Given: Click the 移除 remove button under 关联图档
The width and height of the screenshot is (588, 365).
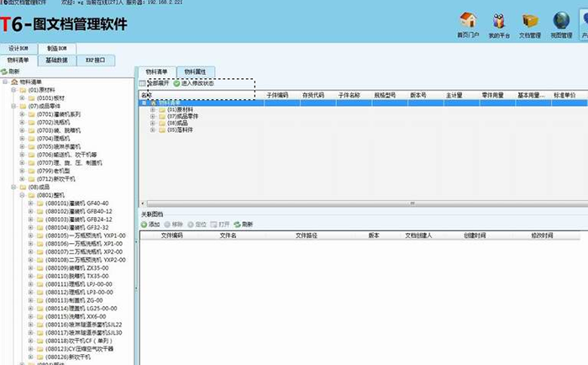Looking at the screenshot, I should pos(173,225).
